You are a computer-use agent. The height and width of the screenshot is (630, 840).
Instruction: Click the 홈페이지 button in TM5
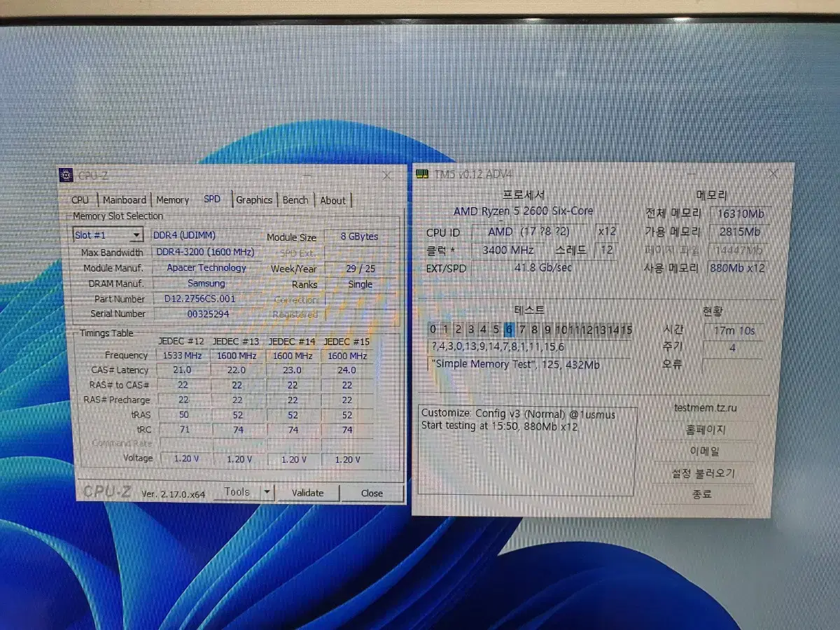[706, 430]
